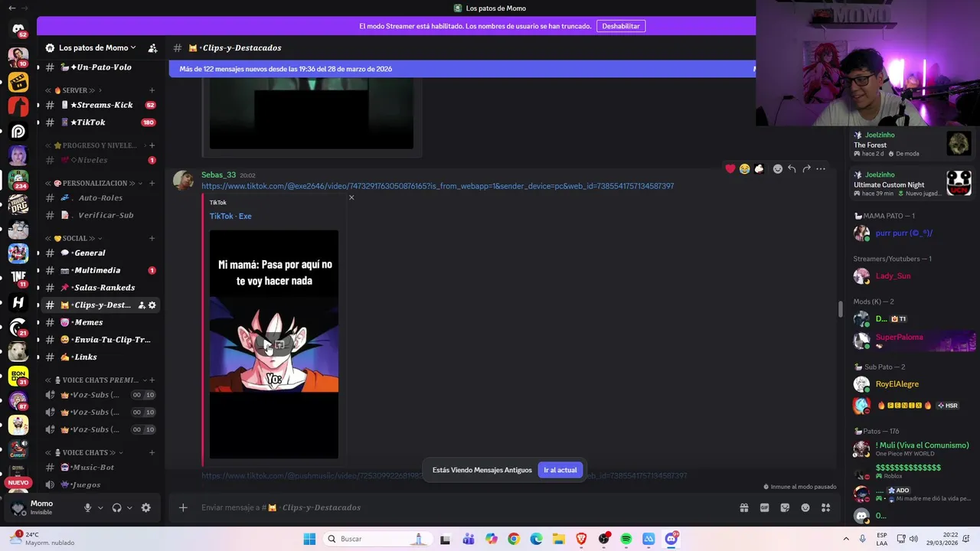The image size is (980, 551).
Task: Click Ir al actual button
Action: (x=560, y=470)
